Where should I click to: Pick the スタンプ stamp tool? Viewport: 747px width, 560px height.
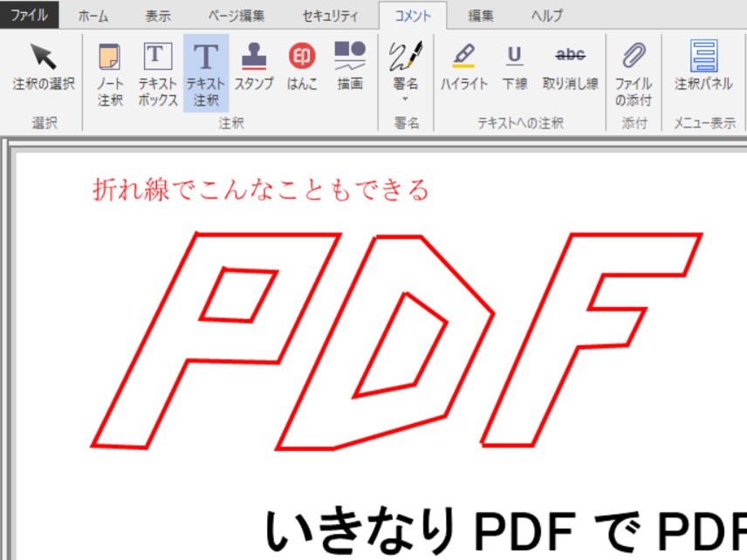point(254,66)
